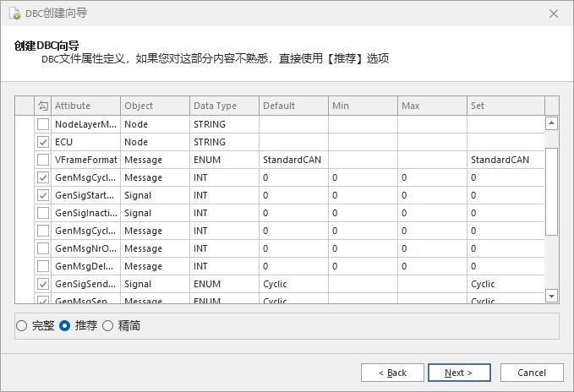Click the 勾 select-all column header

coord(43,106)
